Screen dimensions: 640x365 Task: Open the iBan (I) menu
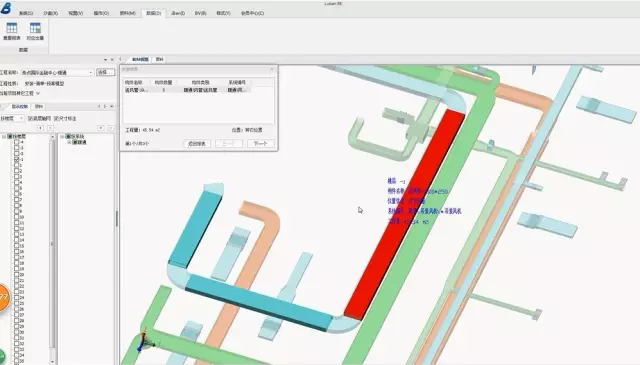178,13
